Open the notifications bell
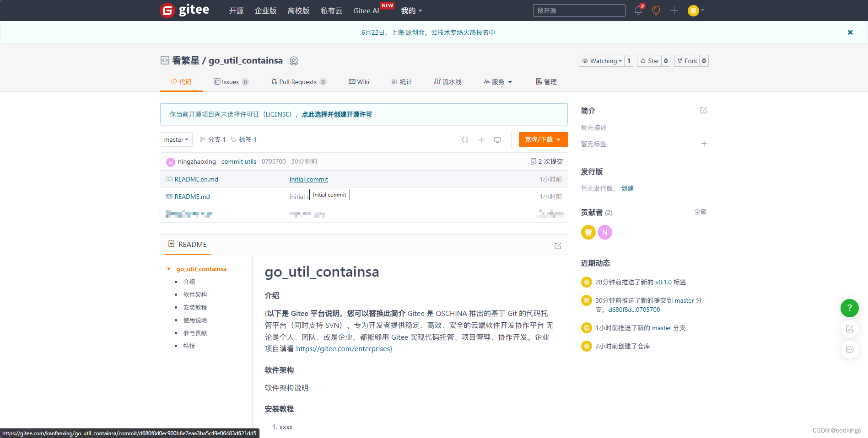 (638, 11)
